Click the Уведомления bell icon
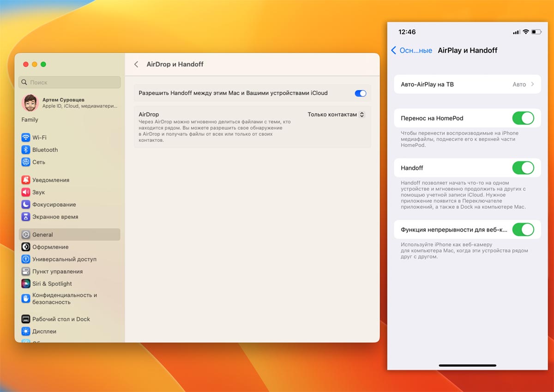The height and width of the screenshot is (392, 554). pyautogui.click(x=25, y=180)
